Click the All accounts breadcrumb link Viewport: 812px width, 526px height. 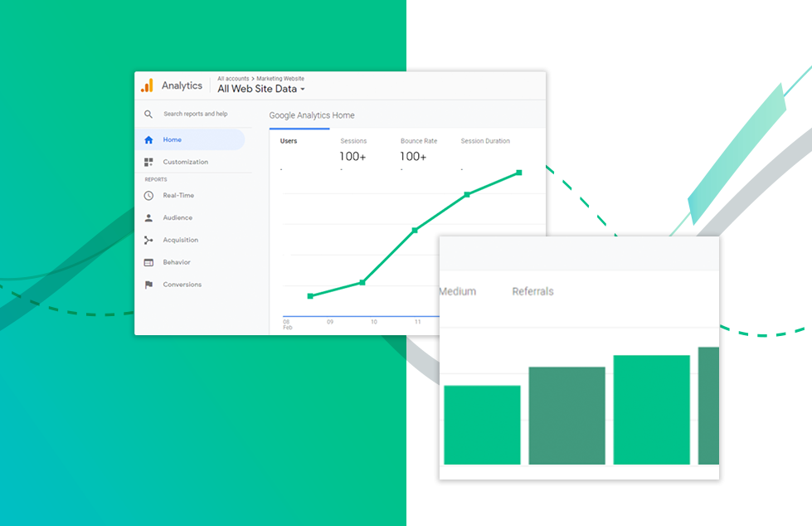click(x=233, y=79)
